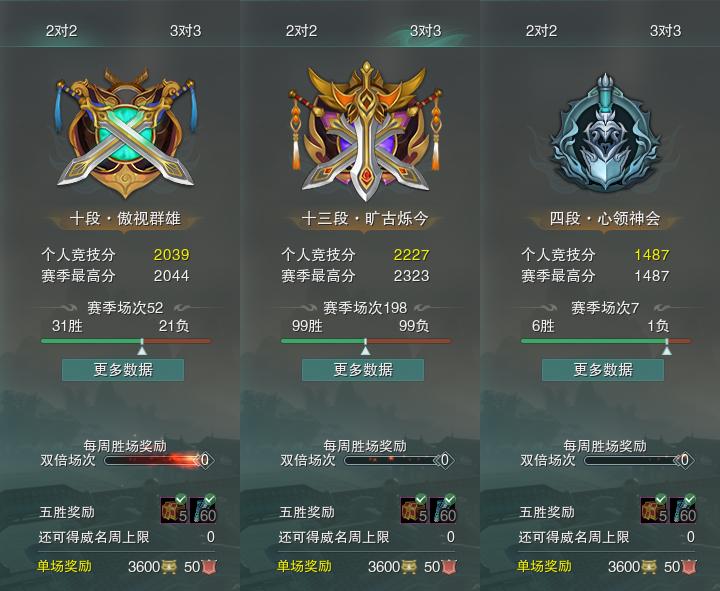720x591 pixels.
Task: Click the 四段·心领神会 rank title banner
Action: tap(605, 219)
